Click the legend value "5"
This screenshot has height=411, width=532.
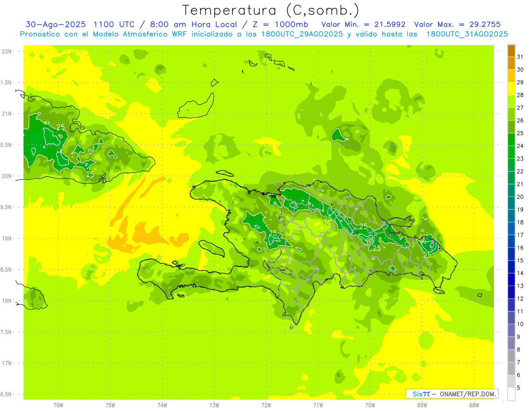pos(518,388)
